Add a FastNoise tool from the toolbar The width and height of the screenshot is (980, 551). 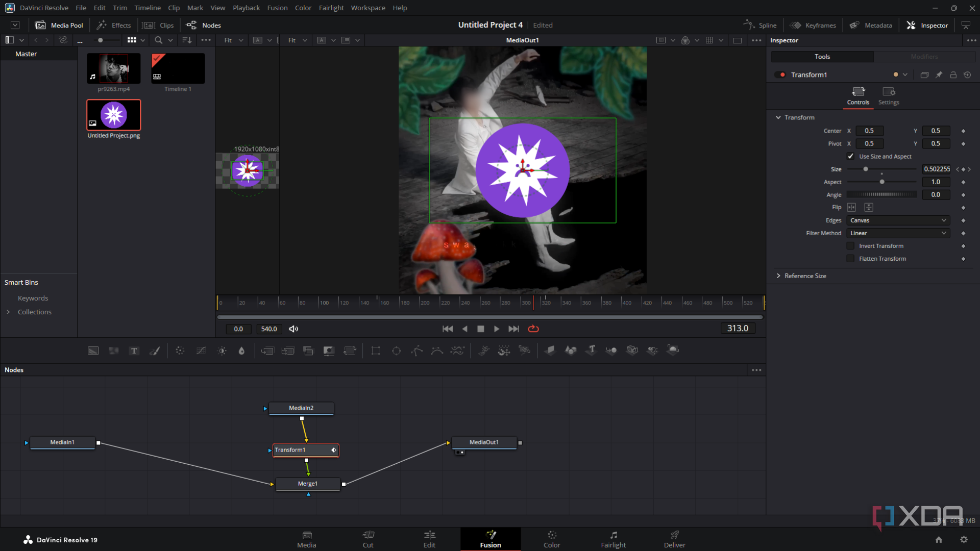tap(114, 350)
